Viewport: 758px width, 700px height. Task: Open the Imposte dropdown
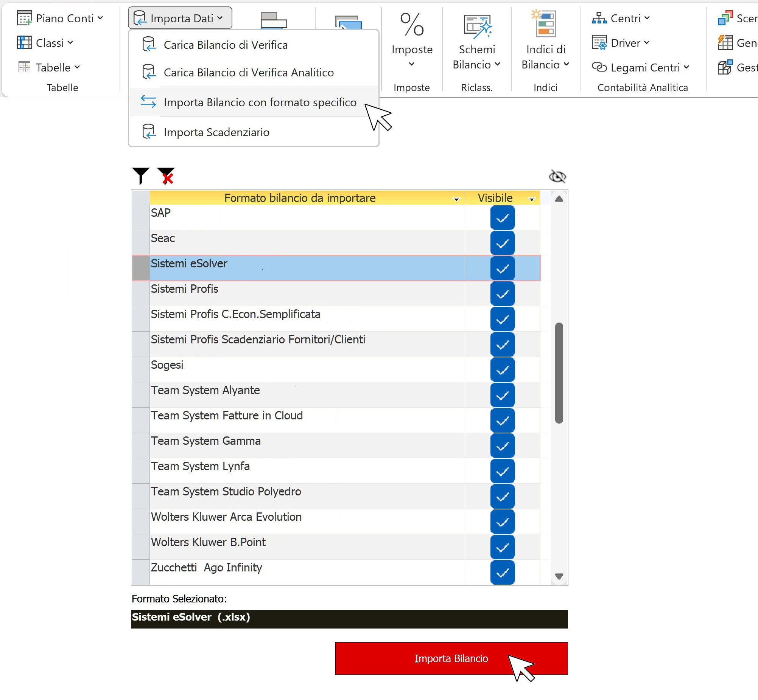coord(412,64)
